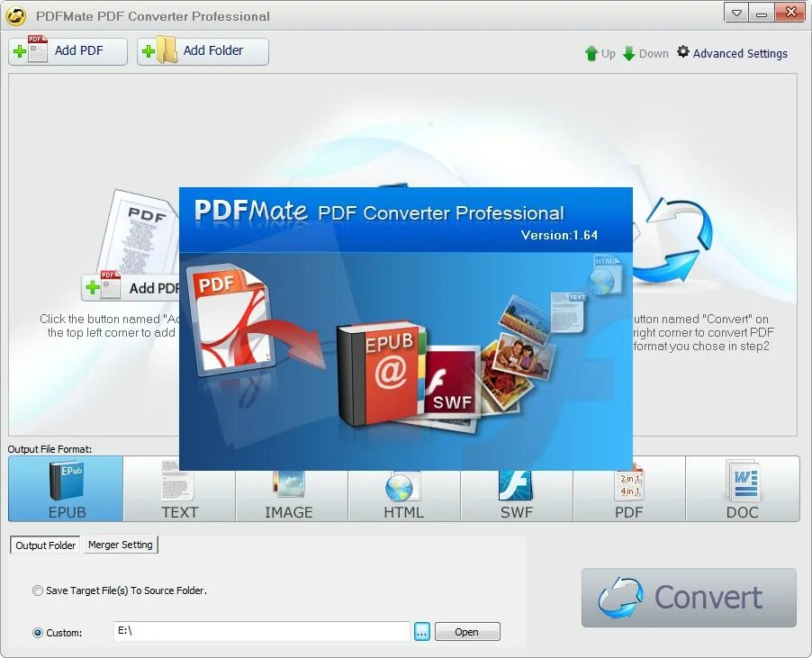
Task: Click the EPUB book icon on the splash screen
Action: tap(381, 373)
